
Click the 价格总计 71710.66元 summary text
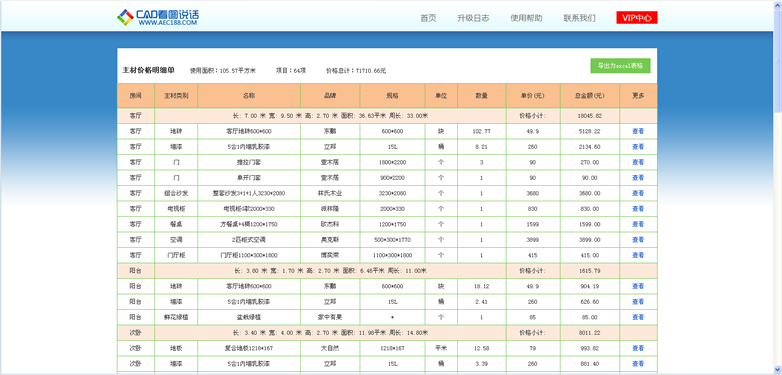click(x=356, y=71)
